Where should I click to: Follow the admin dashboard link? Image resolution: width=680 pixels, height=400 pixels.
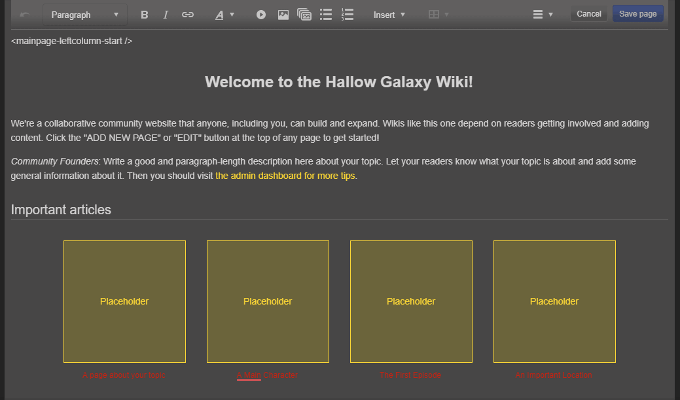[285, 176]
